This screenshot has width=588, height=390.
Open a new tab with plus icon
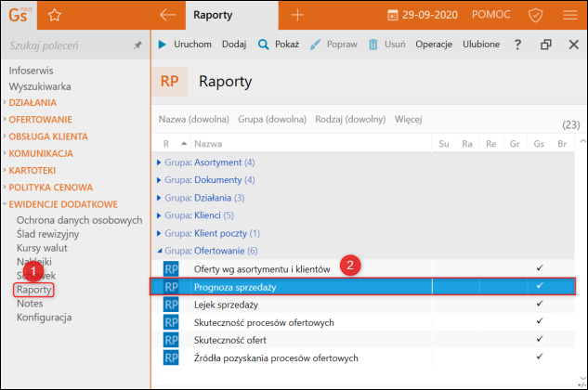click(x=297, y=15)
